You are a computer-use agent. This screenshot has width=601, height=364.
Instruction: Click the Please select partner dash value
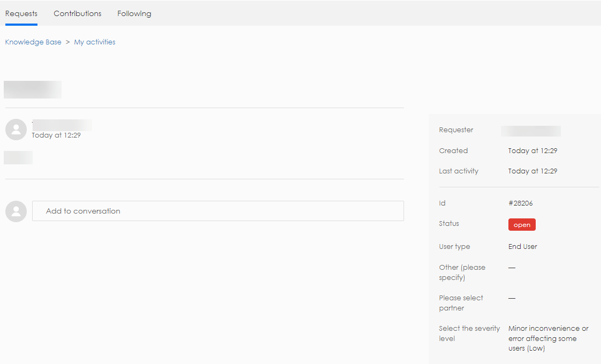click(512, 298)
